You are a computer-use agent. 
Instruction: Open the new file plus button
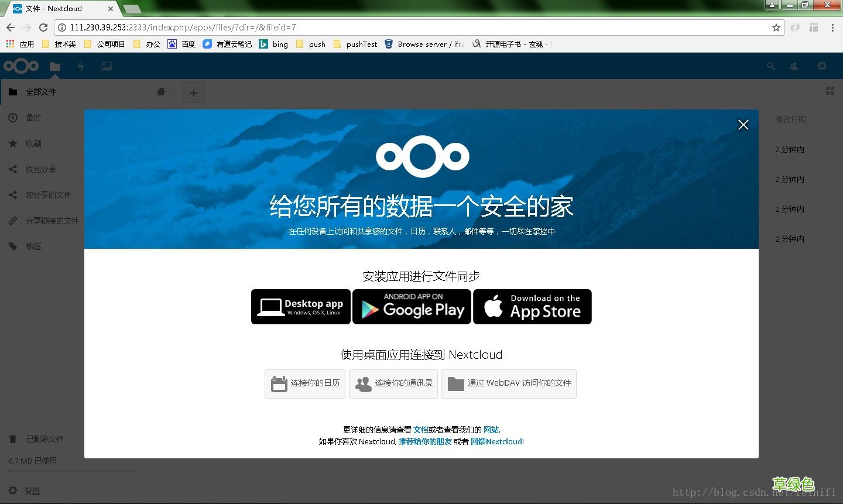[x=194, y=92]
